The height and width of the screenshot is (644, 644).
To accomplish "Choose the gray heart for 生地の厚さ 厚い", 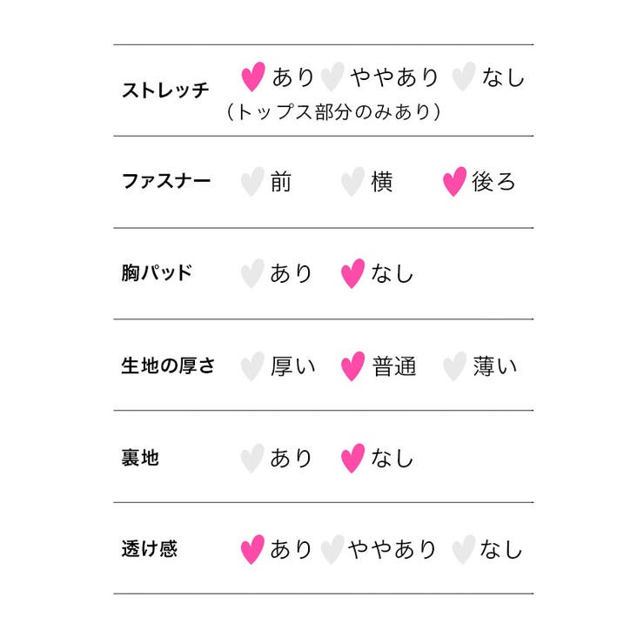I will coord(252,366).
